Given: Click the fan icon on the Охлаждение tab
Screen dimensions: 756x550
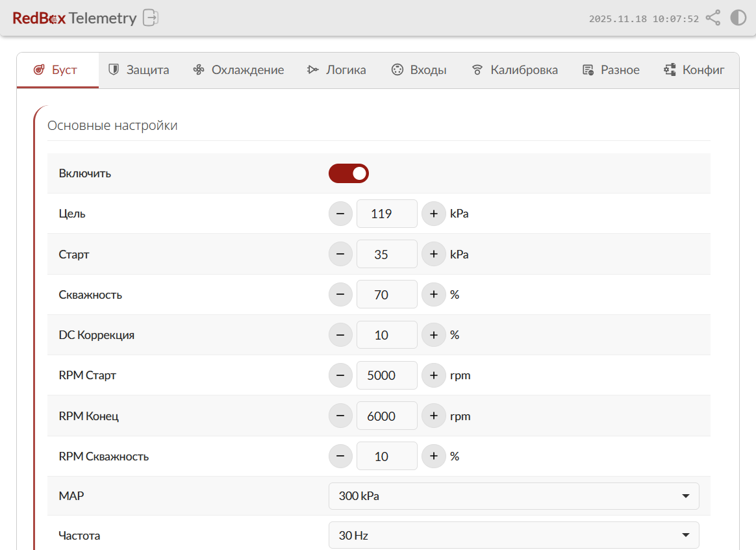Looking at the screenshot, I should (x=197, y=69).
